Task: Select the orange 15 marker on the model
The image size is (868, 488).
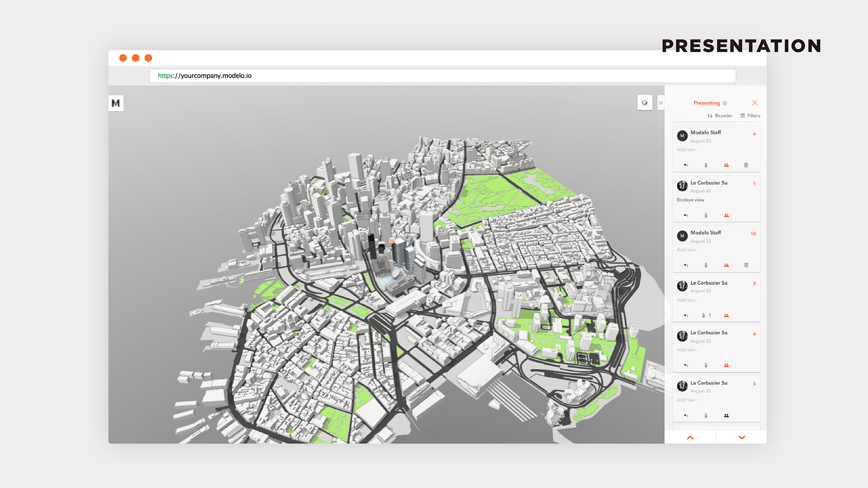Action: (x=392, y=241)
